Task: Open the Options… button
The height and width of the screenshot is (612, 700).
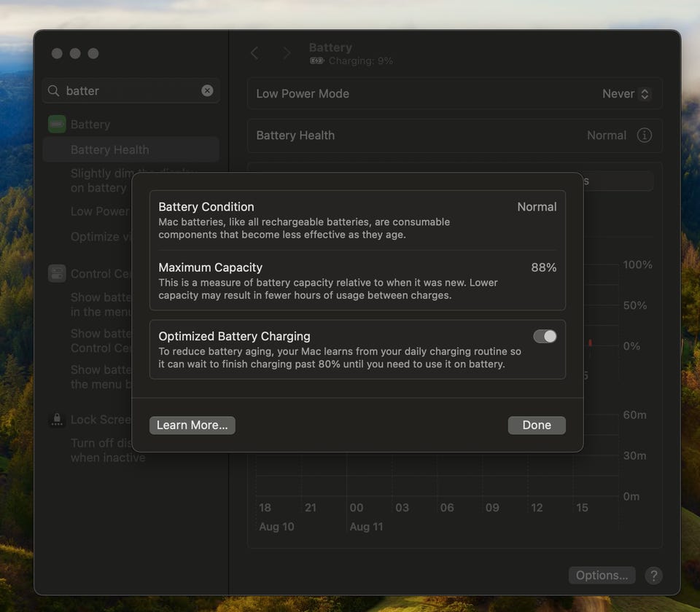Action: [x=602, y=576]
